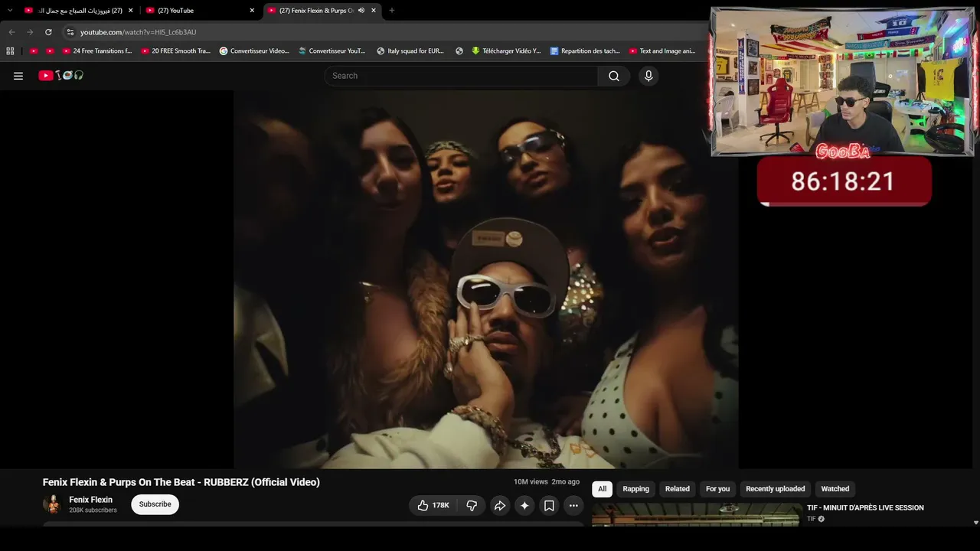Screen dimensions: 980x551
Task: Start a search with the magnifier button
Action: tap(614, 76)
